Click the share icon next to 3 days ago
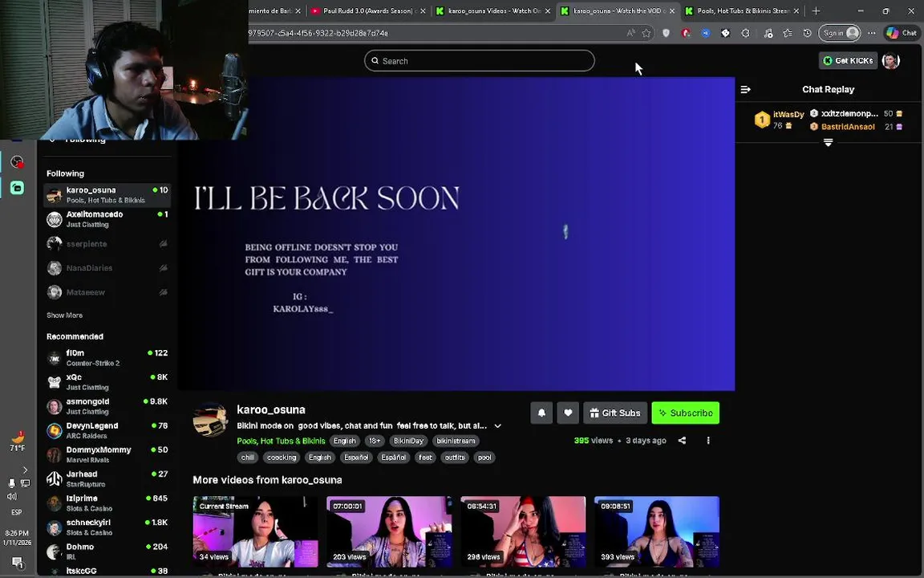 click(x=682, y=441)
